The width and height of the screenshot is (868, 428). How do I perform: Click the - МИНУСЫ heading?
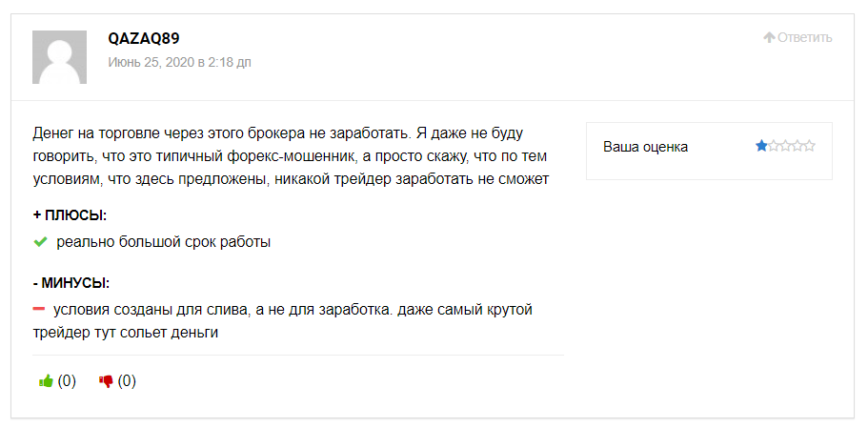pos(71,283)
